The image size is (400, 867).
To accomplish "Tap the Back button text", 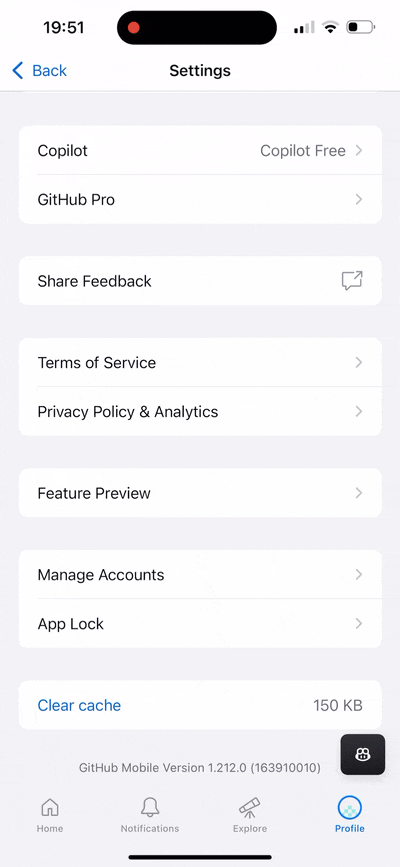I will point(49,70).
